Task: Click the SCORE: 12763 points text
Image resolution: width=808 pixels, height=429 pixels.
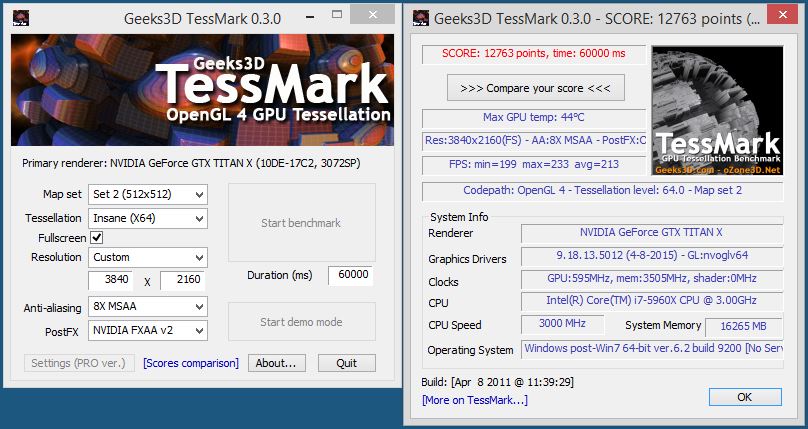Action: 534,54
